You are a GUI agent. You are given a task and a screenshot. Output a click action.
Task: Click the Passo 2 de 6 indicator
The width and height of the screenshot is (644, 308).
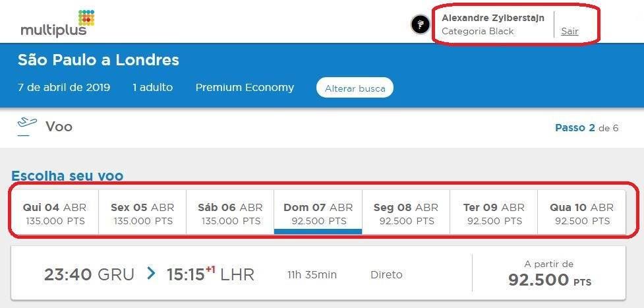587,128
